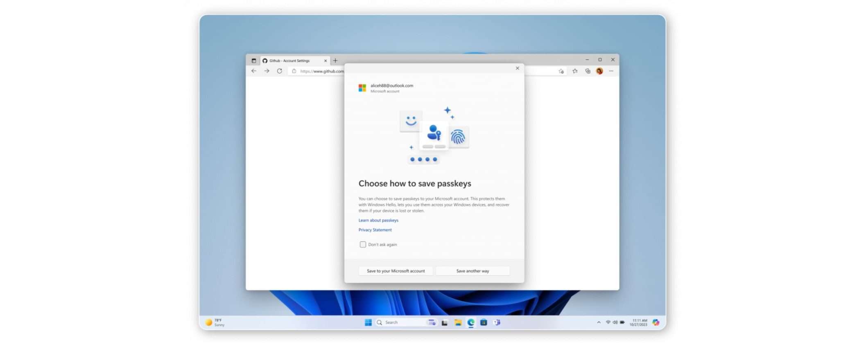Screen dimensions: 868x347
Task: Open Edge Settings and more menu
Action: (611, 71)
